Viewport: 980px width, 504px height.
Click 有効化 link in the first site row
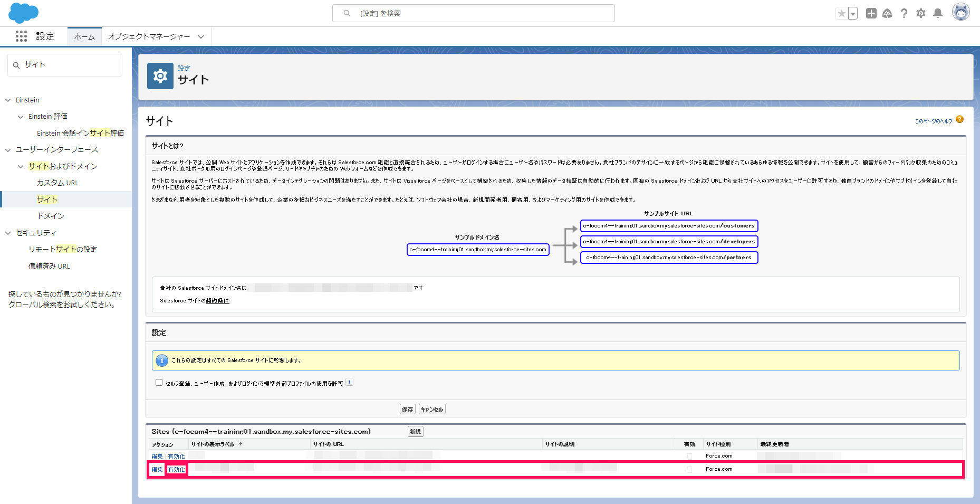click(x=177, y=457)
